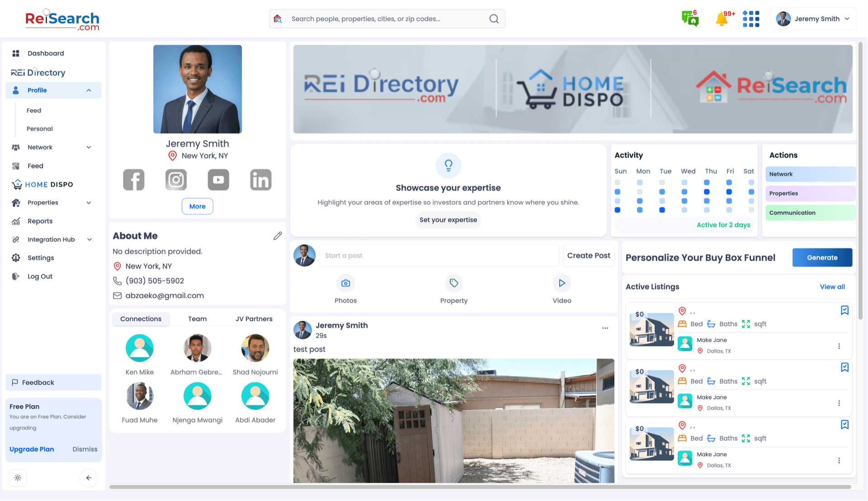Open the Instagram social icon
The height and width of the screenshot is (501, 868).
pyautogui.click(x=176, y=180)
